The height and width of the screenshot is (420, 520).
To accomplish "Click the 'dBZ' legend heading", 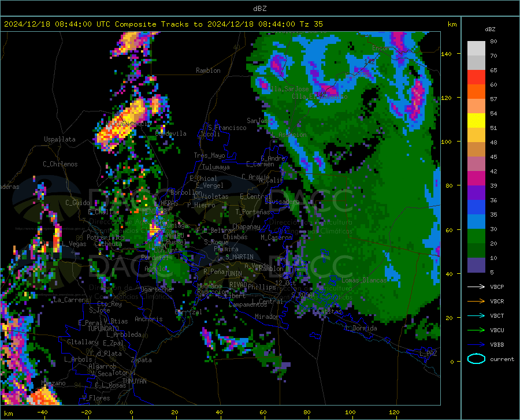I will pos(490,29).
